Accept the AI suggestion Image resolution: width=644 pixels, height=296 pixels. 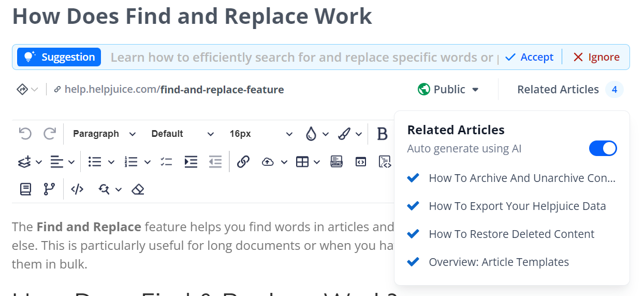pos(530,57)
